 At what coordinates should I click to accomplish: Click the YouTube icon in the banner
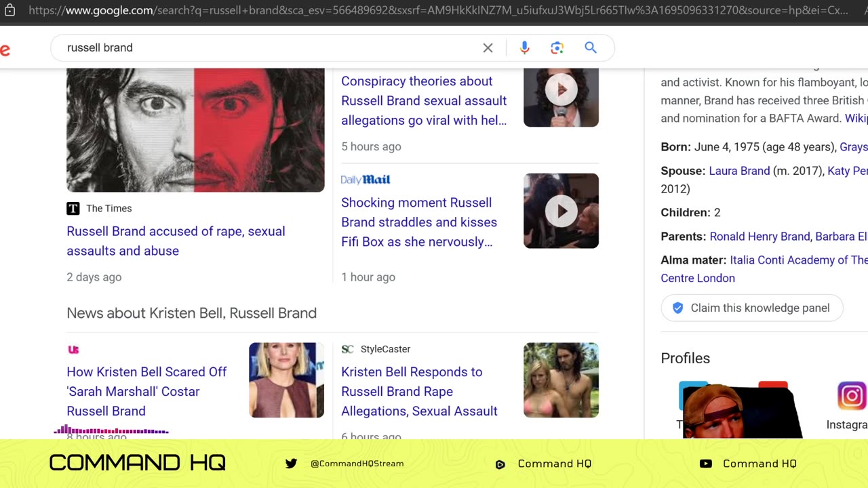(x=705, y=464)
